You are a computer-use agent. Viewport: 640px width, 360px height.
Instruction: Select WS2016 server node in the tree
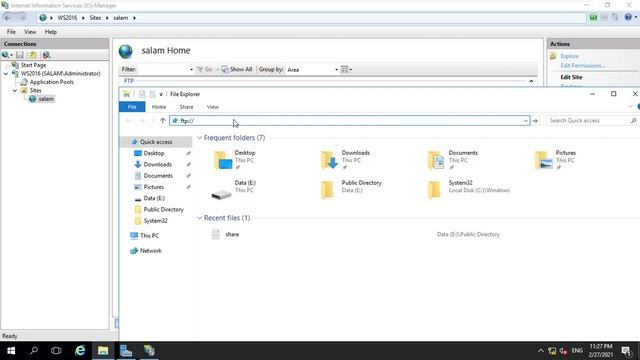pos(60,73)
